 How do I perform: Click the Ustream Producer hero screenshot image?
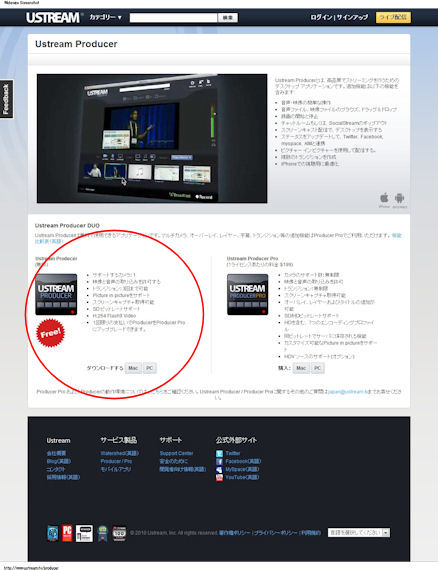click(x=152, y=138)
